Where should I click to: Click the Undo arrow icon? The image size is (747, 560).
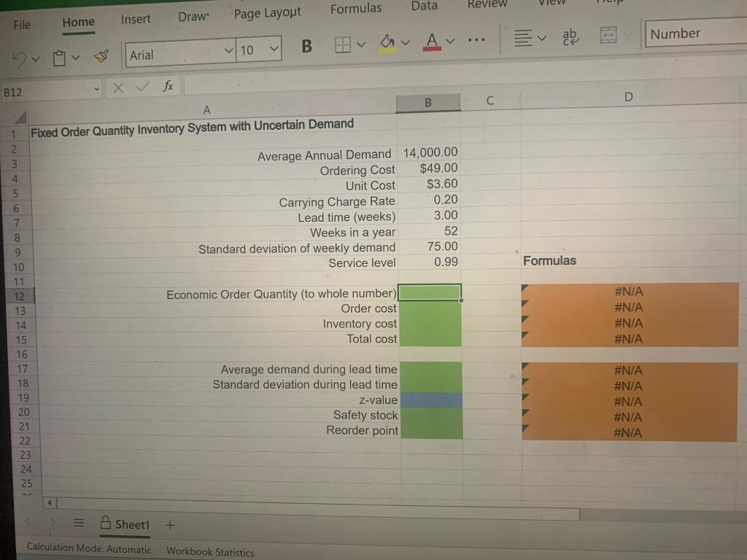click(x=19, y=58)
